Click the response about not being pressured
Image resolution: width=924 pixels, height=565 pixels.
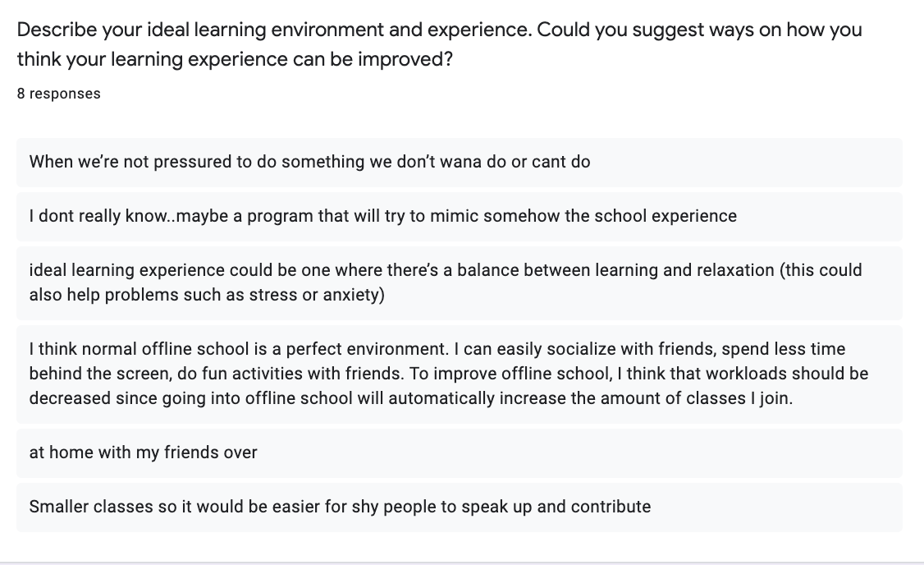coord(460,162)
